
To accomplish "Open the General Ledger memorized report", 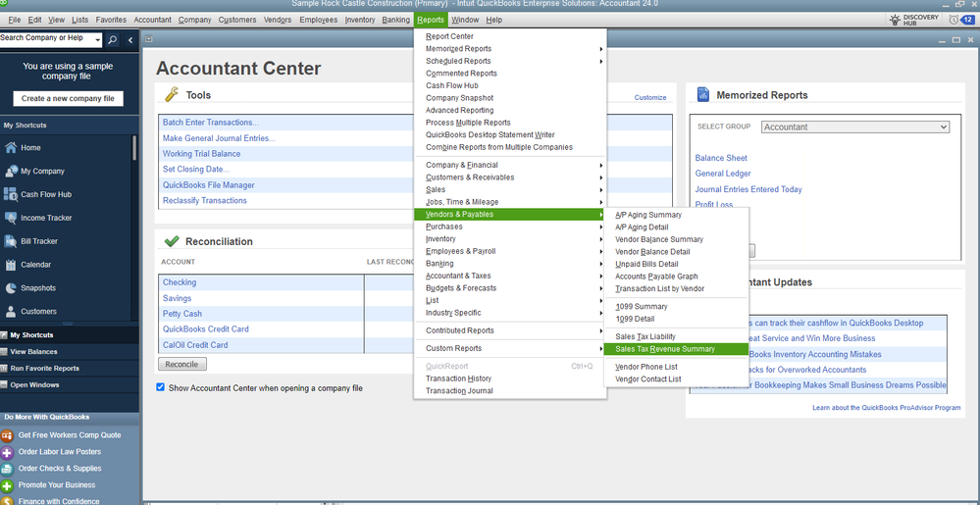I will (723, 174).
